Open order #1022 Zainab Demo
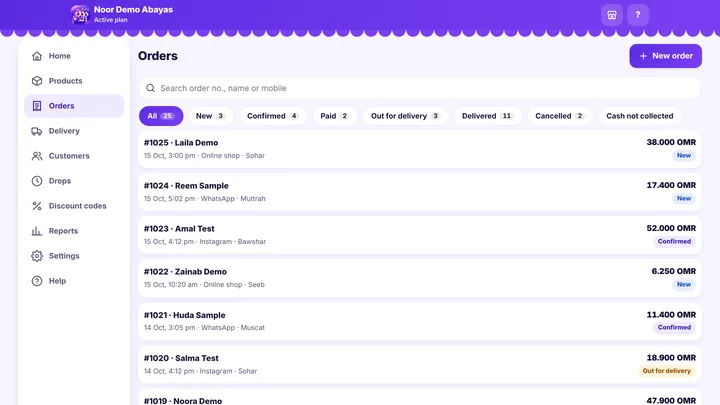 point(420,278)
